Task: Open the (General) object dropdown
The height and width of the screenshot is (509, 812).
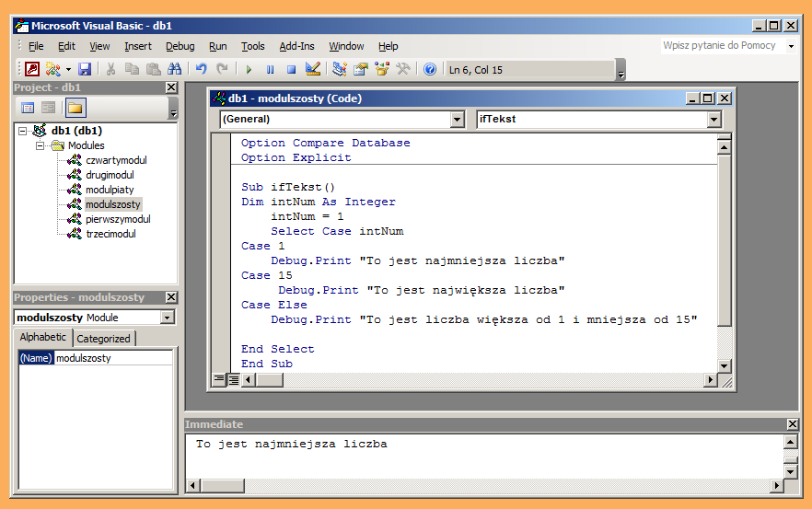Action: click(x=457, y=120)
